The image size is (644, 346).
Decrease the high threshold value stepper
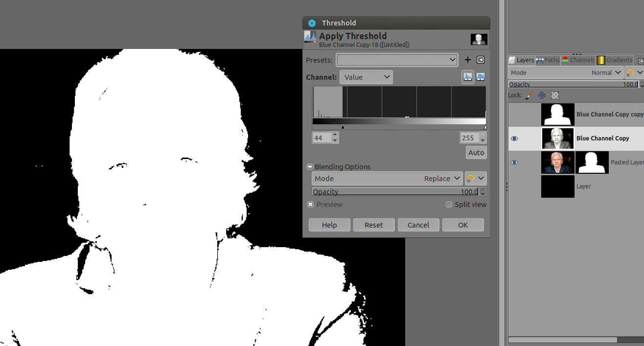[x=483, y=141]
